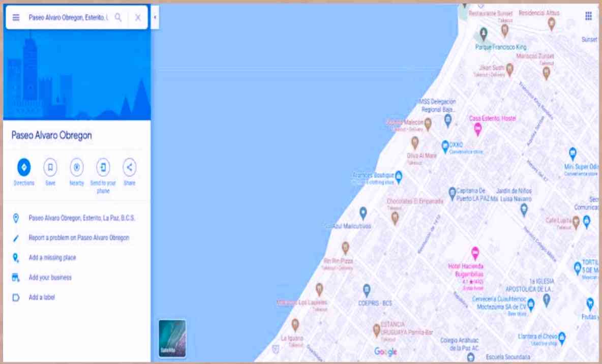Select Mariscos Zunset restaurant pin
The width and height of the screenshot is (602, 364).
tap(546, 73)
